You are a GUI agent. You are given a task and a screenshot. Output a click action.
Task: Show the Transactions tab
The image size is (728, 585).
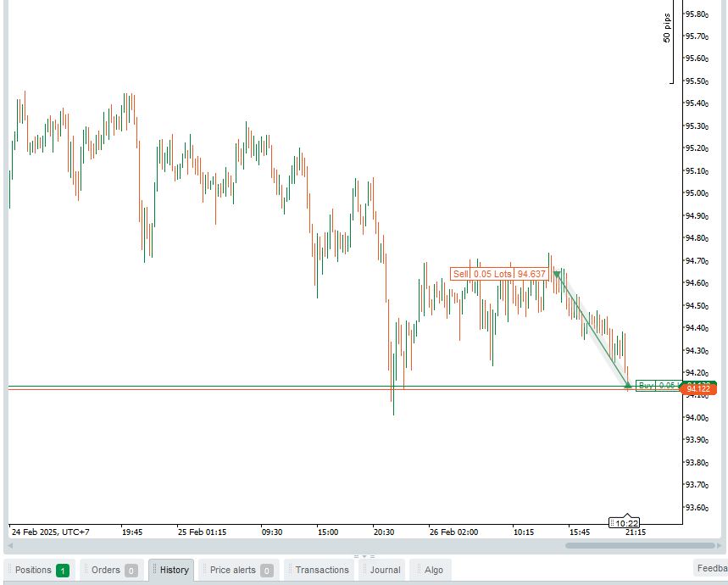320,570
